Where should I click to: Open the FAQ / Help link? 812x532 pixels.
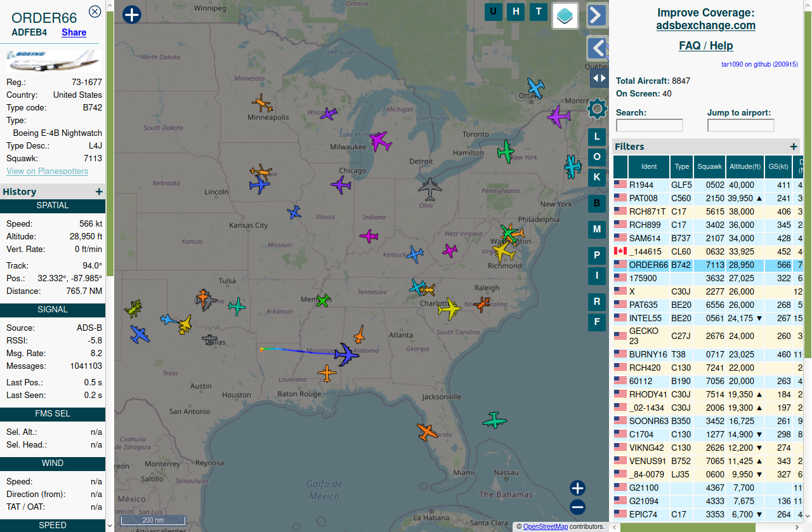(705, 46)
